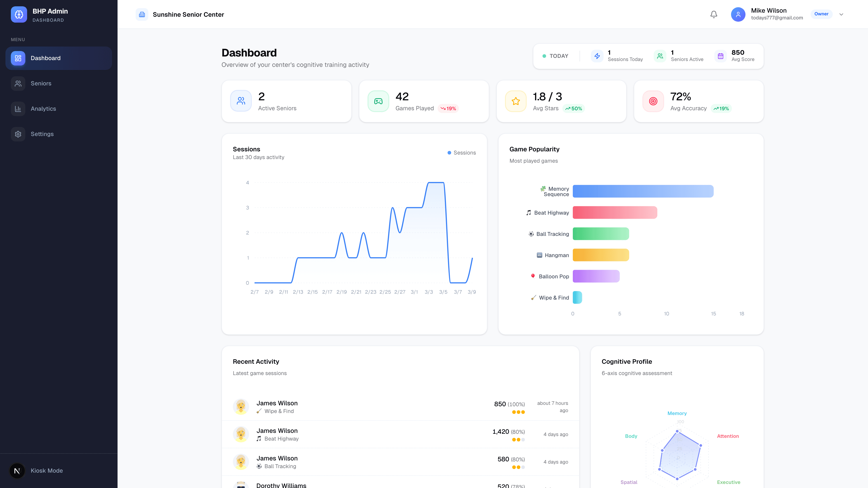Screen dimensions: 868x488
Task: Click the Settings gear icon
Action: pos(18,134)
